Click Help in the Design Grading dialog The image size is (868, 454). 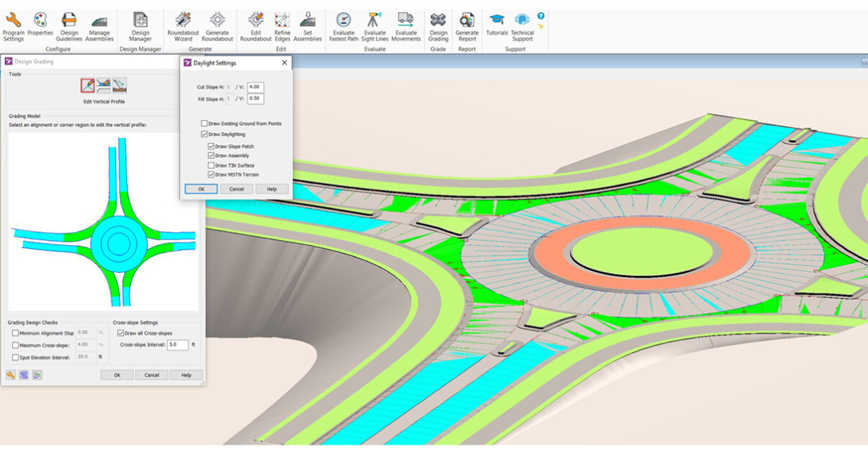[x=186, y=374]
